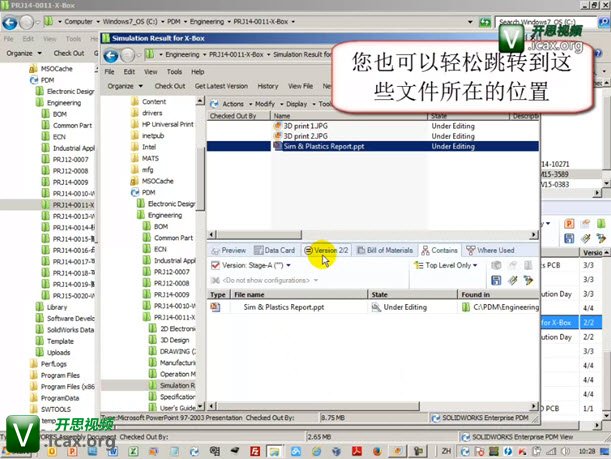Image resolution: width=611 pixels, height=459 pixels.
Task: Click the green vault icon beside C:\PDM\Engineering
Action: [465, 307]
